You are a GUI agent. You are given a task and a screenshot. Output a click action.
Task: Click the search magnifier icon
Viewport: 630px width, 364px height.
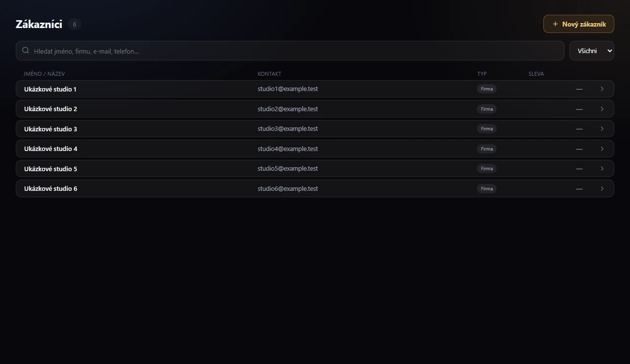pyautogui.click(x=26, y=51)
